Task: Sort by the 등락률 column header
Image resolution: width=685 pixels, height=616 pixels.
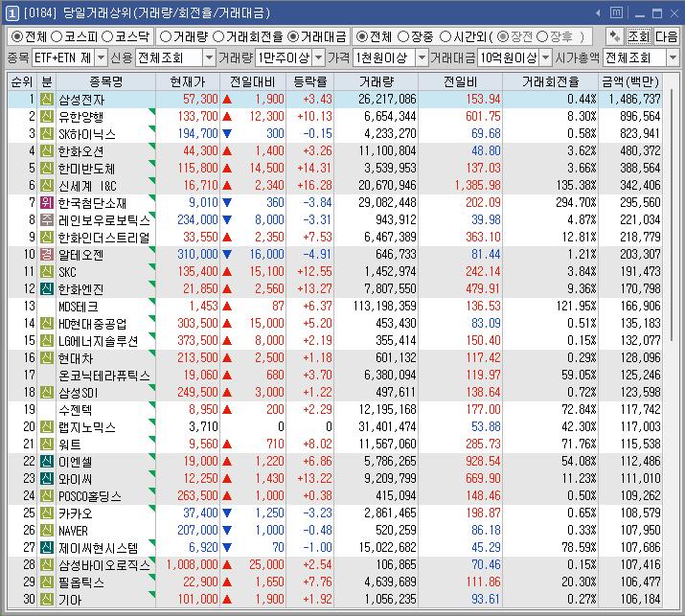Action: tap(310, 81)
